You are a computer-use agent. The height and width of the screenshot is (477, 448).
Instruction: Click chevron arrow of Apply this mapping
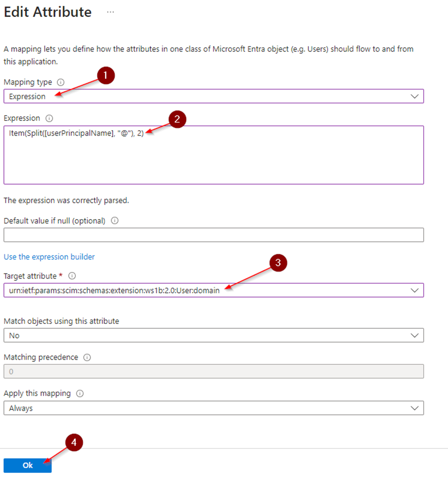pyautogui.click(x=414, y=408)
